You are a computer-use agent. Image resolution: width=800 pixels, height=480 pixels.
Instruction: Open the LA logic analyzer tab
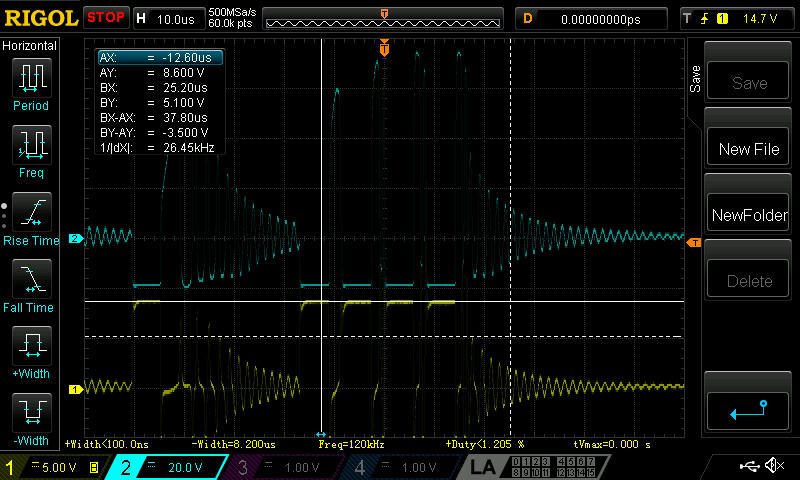(x=533, y=467)
